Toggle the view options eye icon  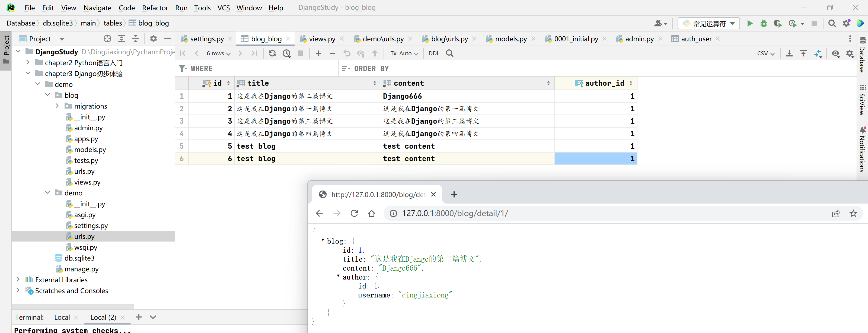click(835, 53)
